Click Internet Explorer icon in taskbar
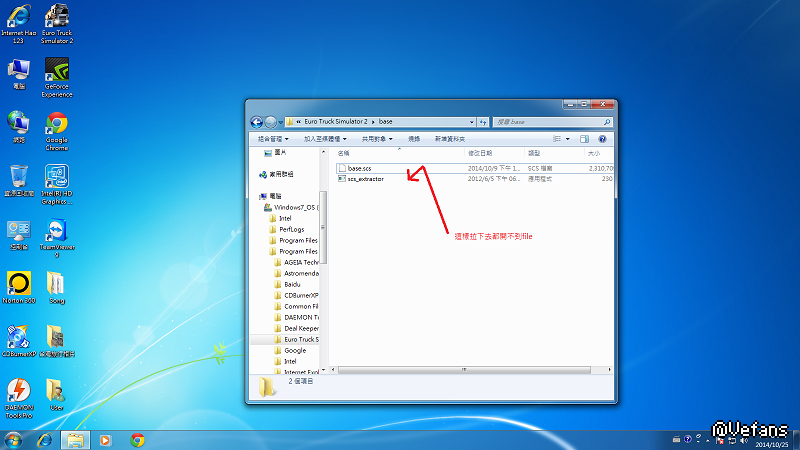The height and width of the screenshot is (450, 800). click(44, 439)
